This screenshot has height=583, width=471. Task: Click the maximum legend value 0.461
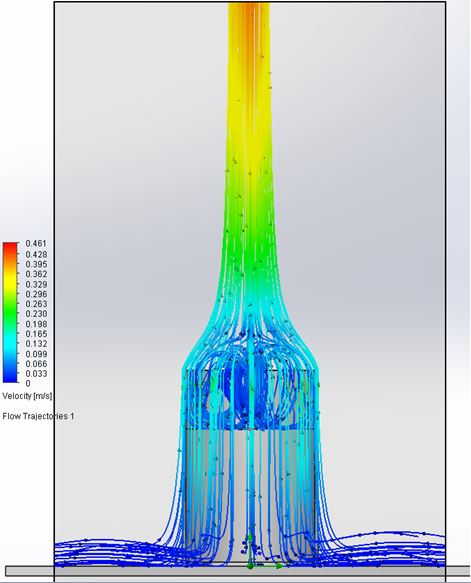point(36,244)
